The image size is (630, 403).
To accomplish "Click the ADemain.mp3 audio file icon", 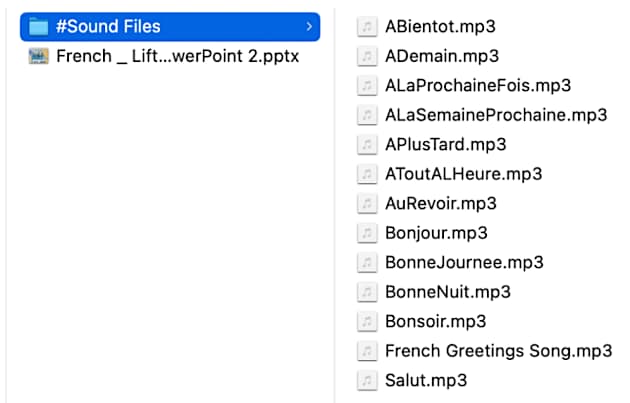I will click(368, 56).
